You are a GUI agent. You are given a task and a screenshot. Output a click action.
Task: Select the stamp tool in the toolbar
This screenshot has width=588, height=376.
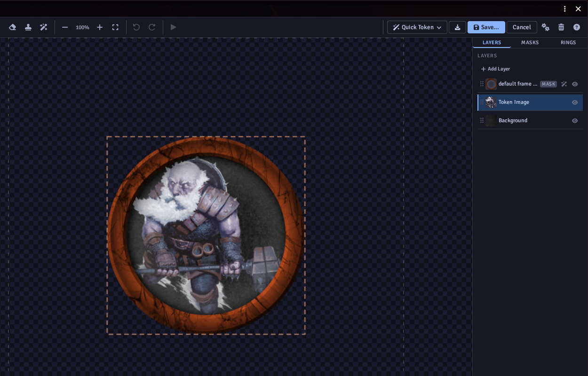(28, 27)
